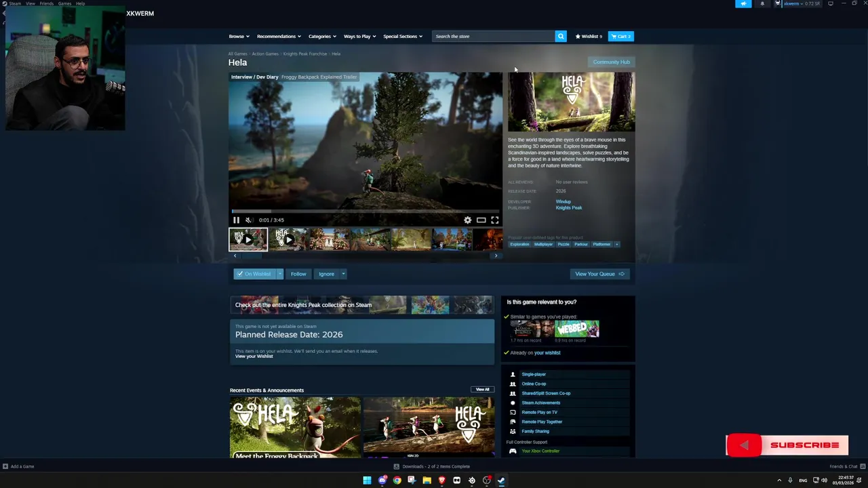This screenshot has height=488, width=868.
Task: Open the Special Sections dropdown
Action: click(x=403, y=36)
